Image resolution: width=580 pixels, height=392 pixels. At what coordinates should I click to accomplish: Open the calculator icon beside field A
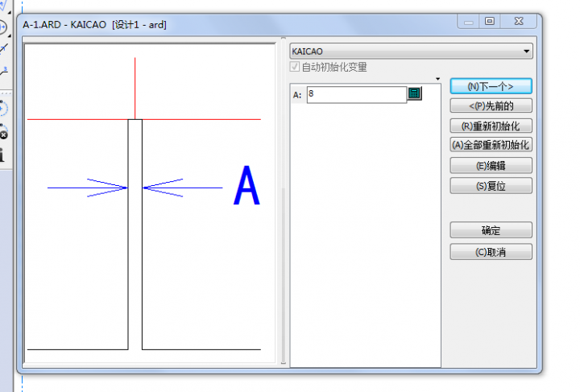[x=415, y=94]
